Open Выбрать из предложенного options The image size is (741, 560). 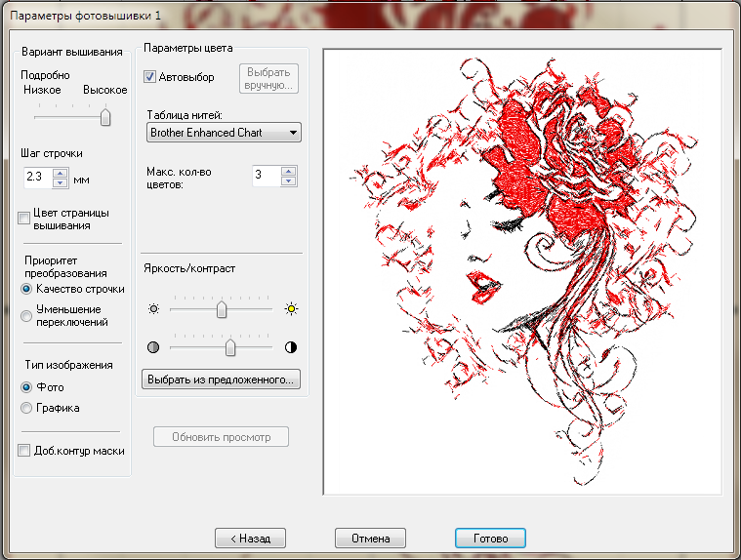[x=222, y=379]
